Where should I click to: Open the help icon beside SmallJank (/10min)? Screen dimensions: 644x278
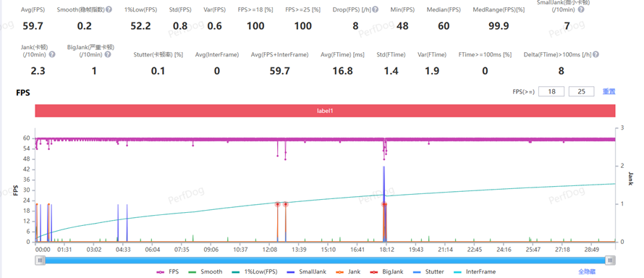pos(581,9)
